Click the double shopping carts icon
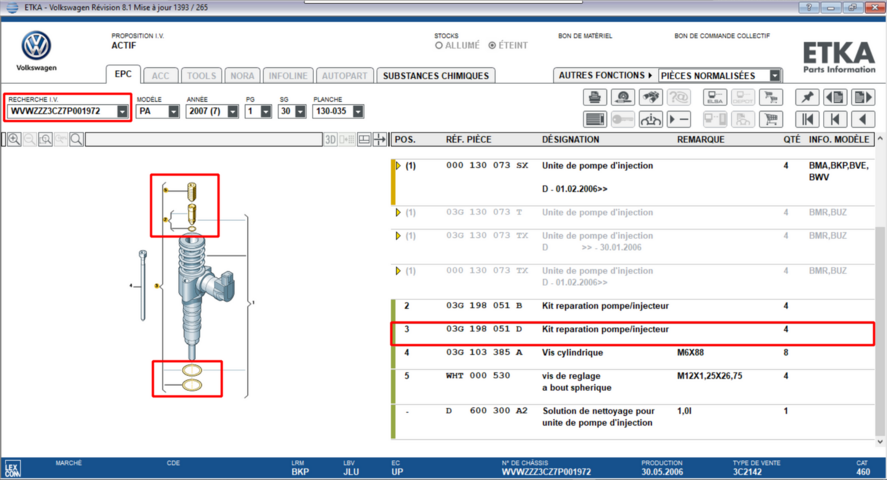Viewport: 887px width, 480px height. [x=771, y=97]
